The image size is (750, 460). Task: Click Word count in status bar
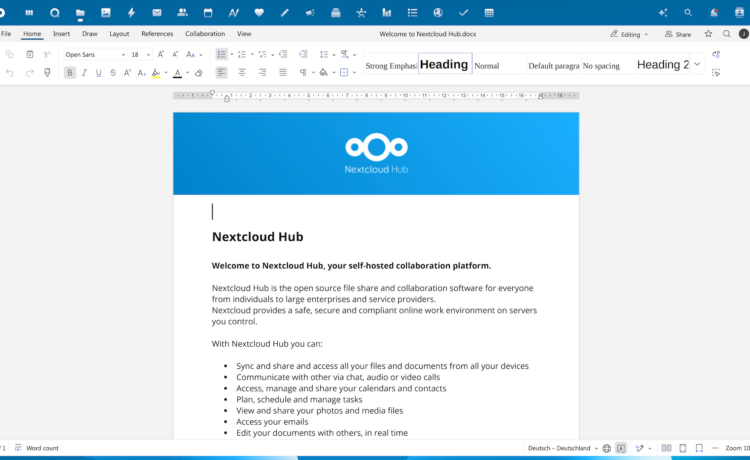[x=42, y=448]
